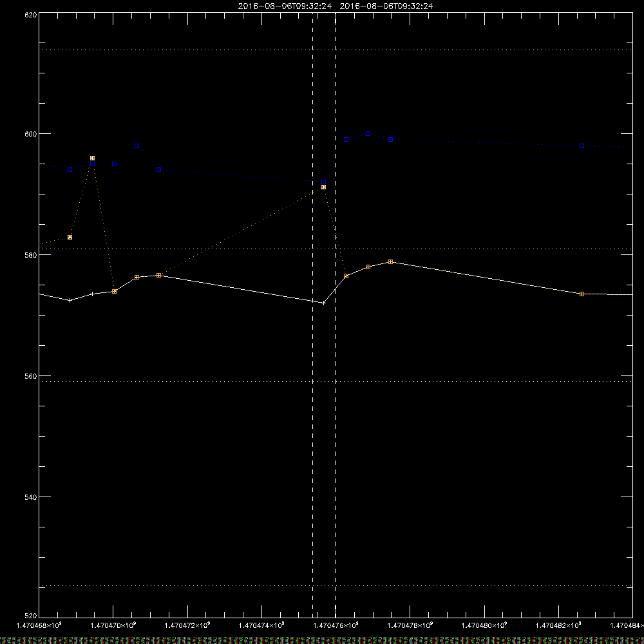The width and height of the screenshot is (644, 644).
Task: Click the 1.470470×10⁹ x-axis label
Action: [x=113, y=625]
